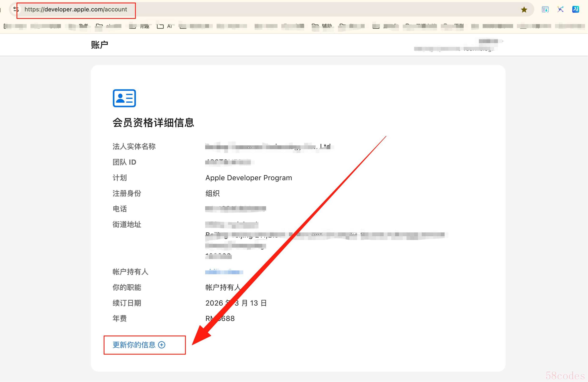The height and width of the screenshot is (382, 588).
Task: Click the 街道地址 label
Action: [127, 224]
